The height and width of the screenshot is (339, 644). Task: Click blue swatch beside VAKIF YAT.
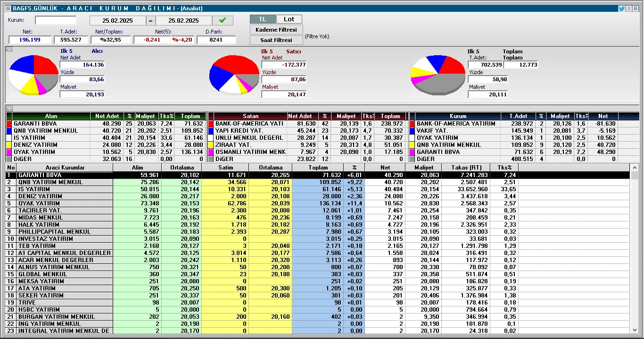412,131
